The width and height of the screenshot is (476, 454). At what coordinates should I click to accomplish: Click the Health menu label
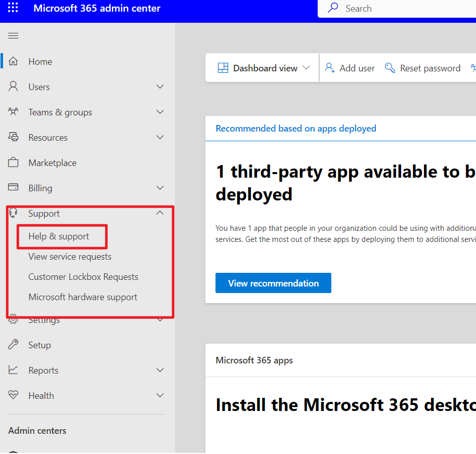[41, 396]
